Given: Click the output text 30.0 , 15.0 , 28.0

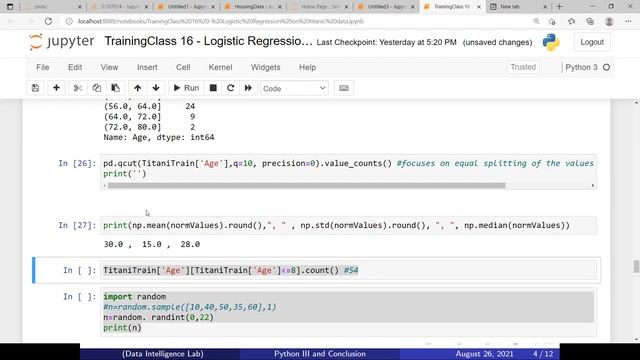Looking at the screenshot, I should pyautogui.click(x=152, y=244).
